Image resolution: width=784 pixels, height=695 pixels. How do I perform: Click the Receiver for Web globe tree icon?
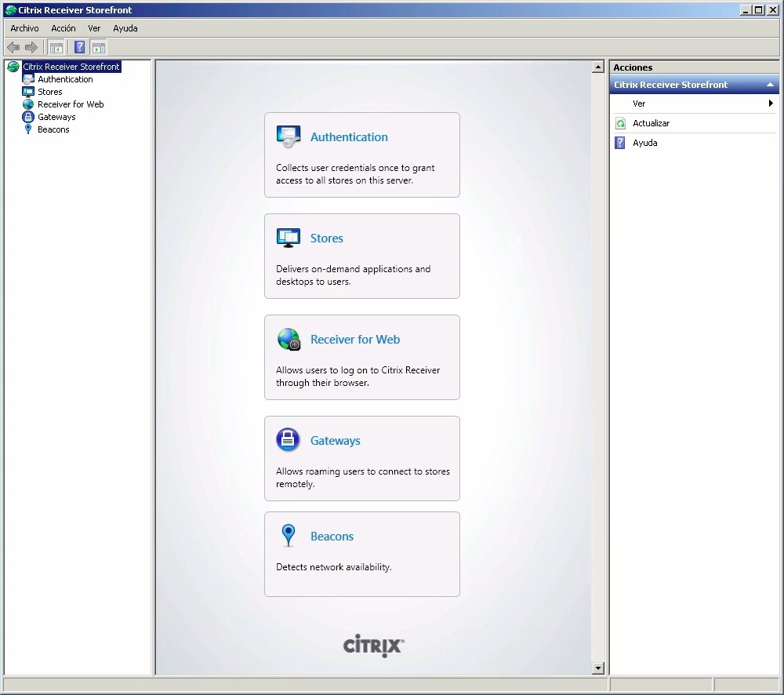coord(28,104)
